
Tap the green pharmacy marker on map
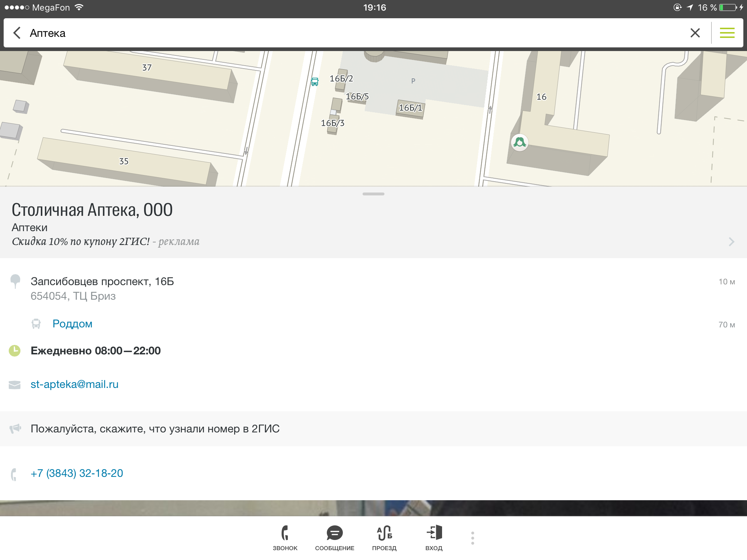click(x=519, y=142)
